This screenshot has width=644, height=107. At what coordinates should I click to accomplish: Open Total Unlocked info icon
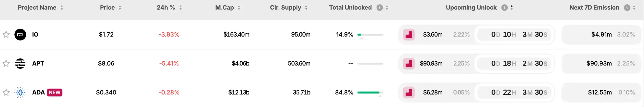click(379, 8)
